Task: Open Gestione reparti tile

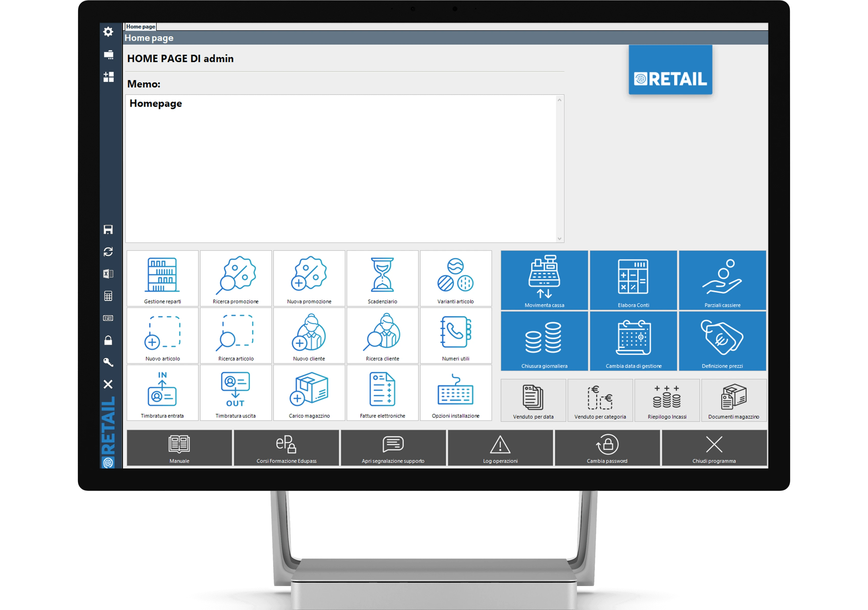Action: click(x=163, y=278)
